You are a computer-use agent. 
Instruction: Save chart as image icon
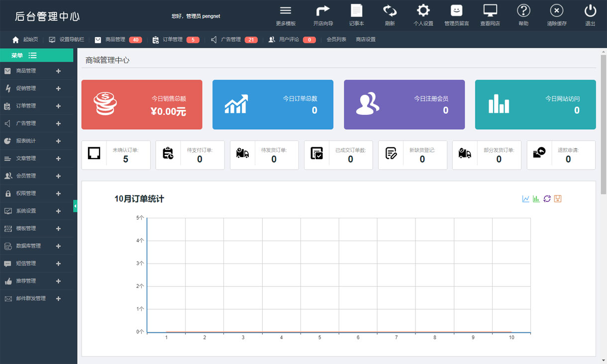[x=558, y=199]
